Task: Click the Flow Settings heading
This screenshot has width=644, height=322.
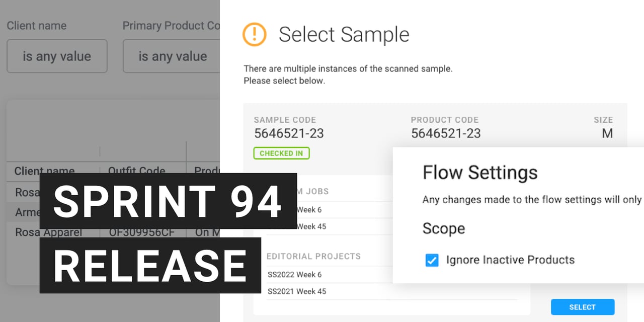Action: click(x=480, y=173)
